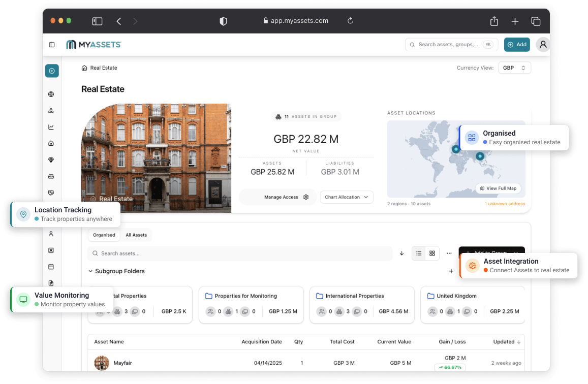Click the 1 unknown address link
Screen dimensions: 588x384
click(x=505, y=204)
